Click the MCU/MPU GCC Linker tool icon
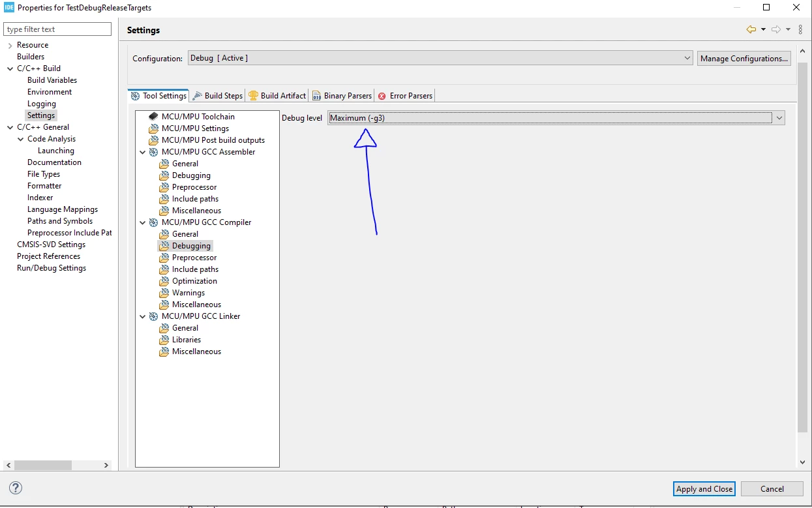 (154, 316)
